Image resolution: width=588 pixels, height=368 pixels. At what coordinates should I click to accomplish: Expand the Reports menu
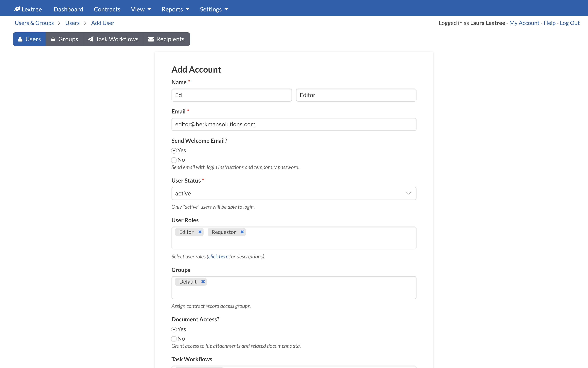175,9
